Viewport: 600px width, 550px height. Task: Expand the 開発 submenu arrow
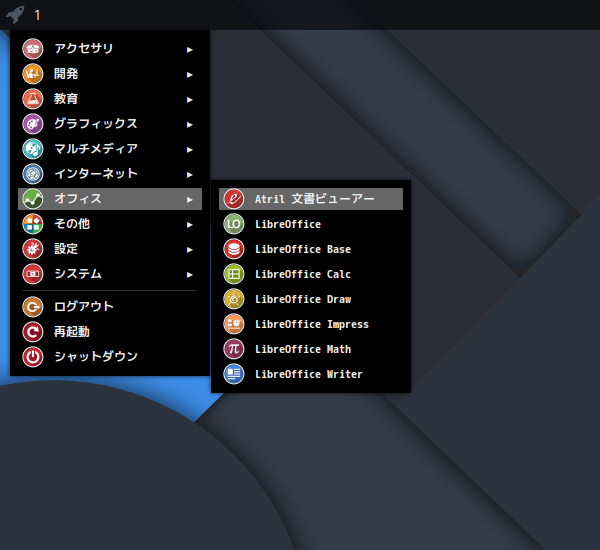189,75
